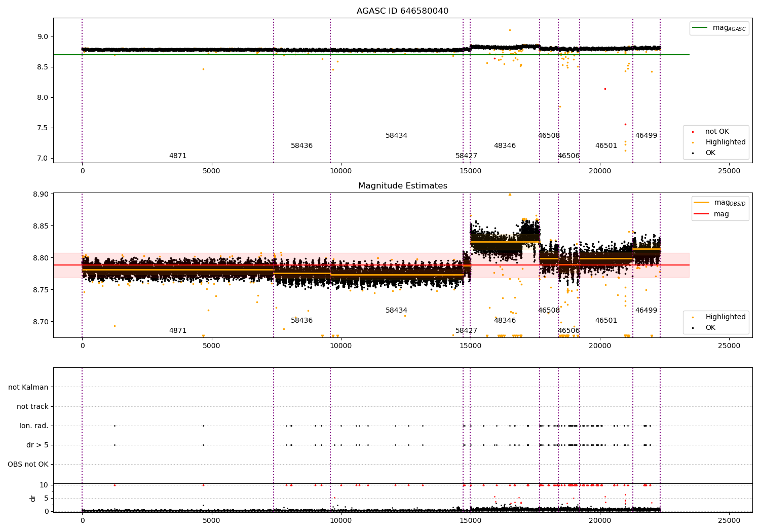
Task: Click obsid label 48346 in Magnitude Estimates panel
Action: click(x=505, y=321)
